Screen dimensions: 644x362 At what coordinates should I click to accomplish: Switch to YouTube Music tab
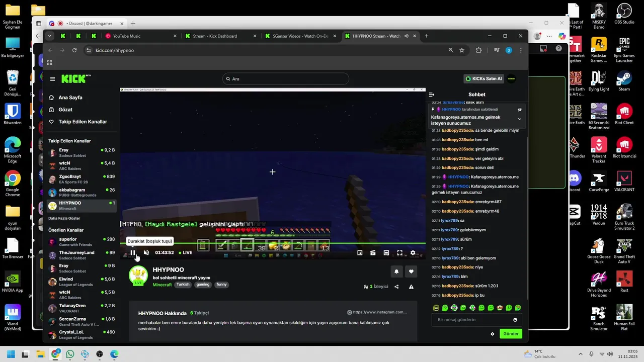pos(140,36)
